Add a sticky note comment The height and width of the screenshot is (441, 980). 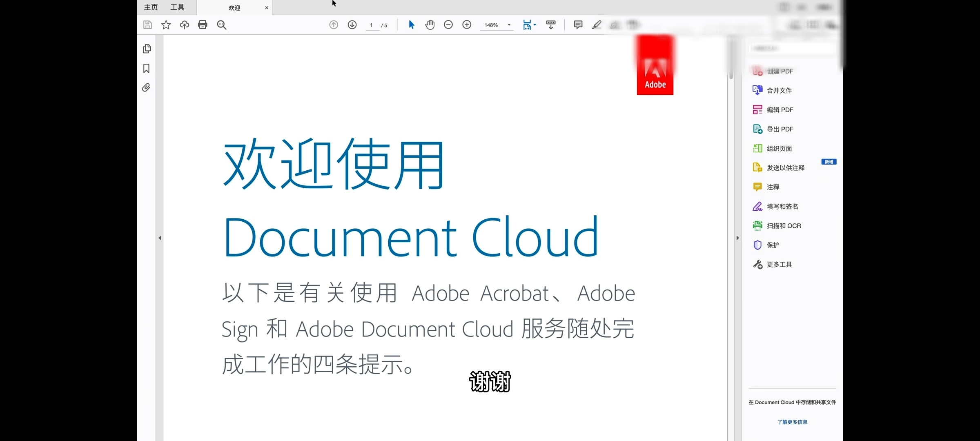click(x=578, y=25)
